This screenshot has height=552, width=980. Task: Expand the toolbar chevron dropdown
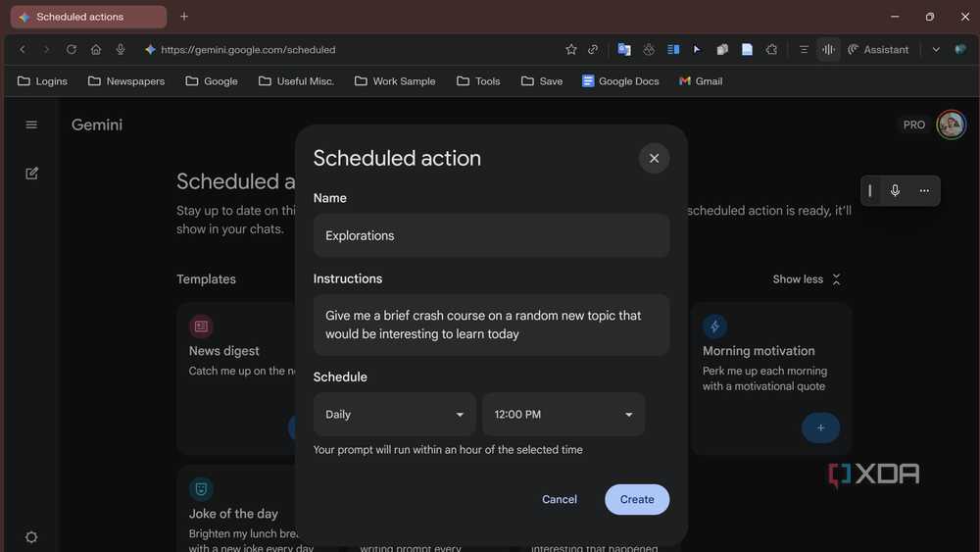[x=936, y=49]
